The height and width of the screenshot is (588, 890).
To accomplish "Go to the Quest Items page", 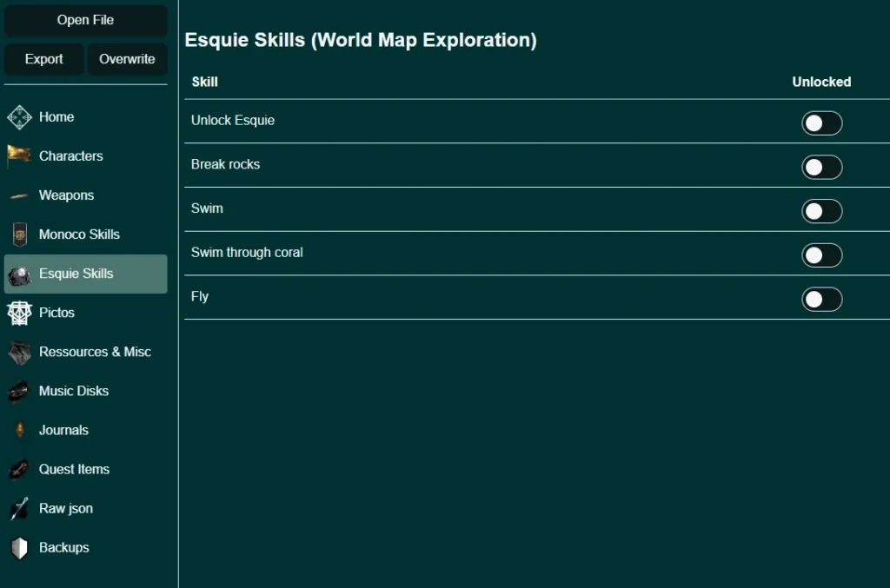I will 74,469.
